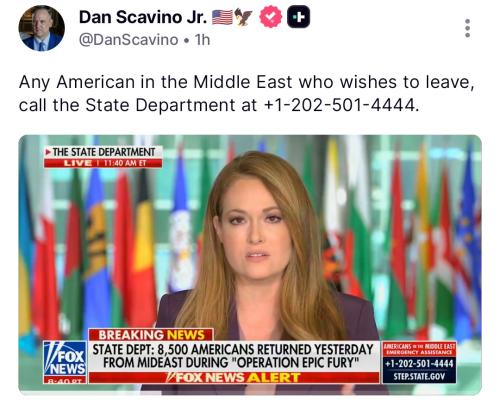The width and height of the screenshot is (500, 412).
Task: Tap the +1-202-501-4444 number in post text
Action: tap(339, 105)
